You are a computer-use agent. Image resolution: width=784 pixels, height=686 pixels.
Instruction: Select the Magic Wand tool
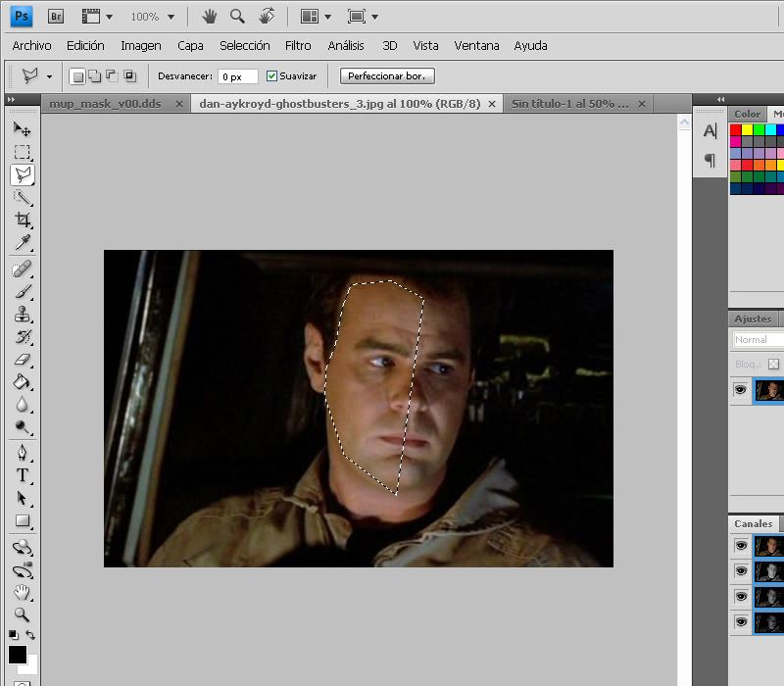[x=22, y=198]
